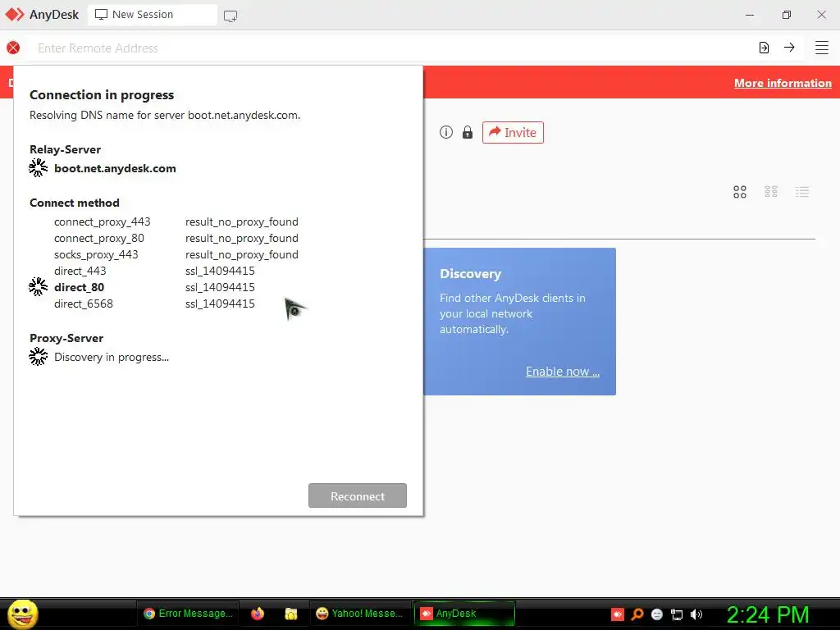Click the relay-server loading spinner
Screen dimensions: 840x630
(38, 167)
